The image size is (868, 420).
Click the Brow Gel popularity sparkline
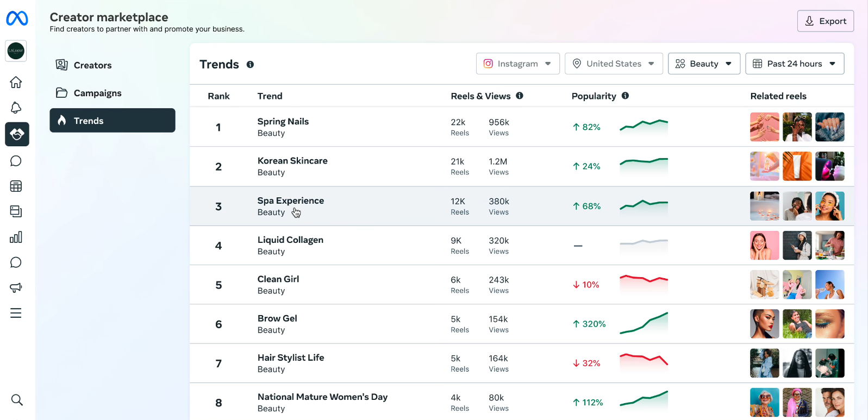pyautogui.click(x=644, y=323)
